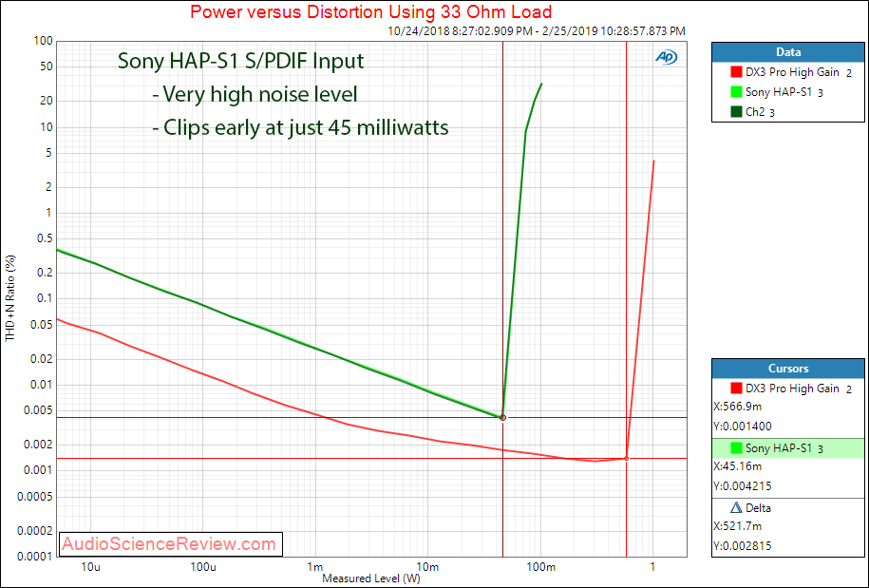The height and width of the screenshot is (588, 869).
Task: Click the "0.05" tick on the vertical axis
Action: coord(42,325)
